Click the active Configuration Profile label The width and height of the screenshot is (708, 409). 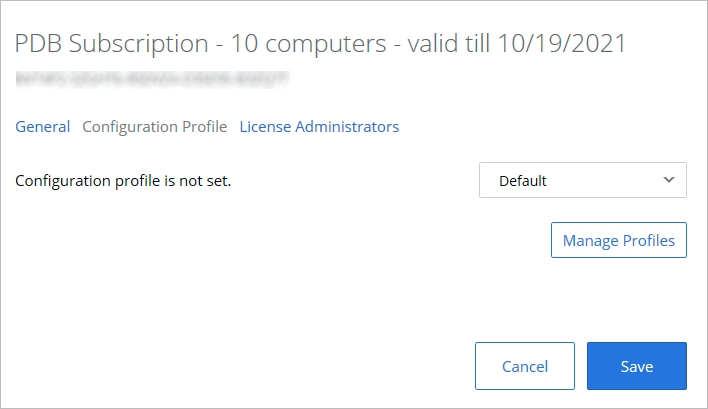(x=155, y=127)
